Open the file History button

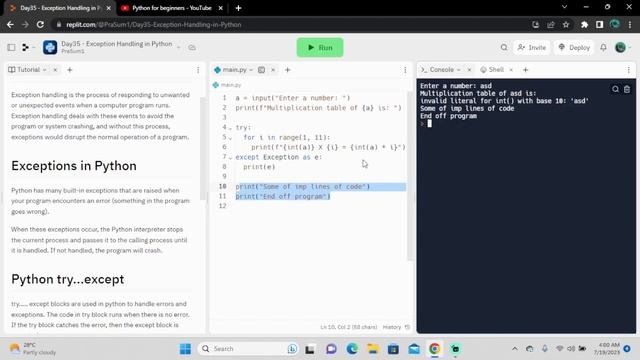[396, 327]
